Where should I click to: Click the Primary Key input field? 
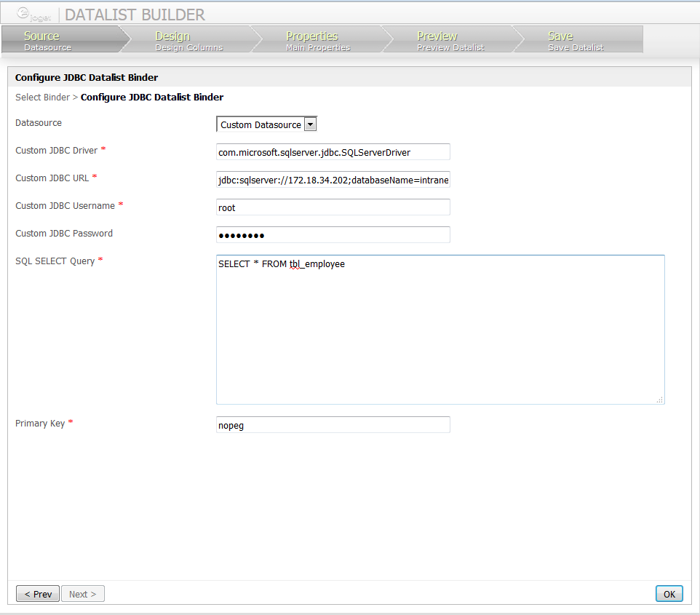click(333, 425)
